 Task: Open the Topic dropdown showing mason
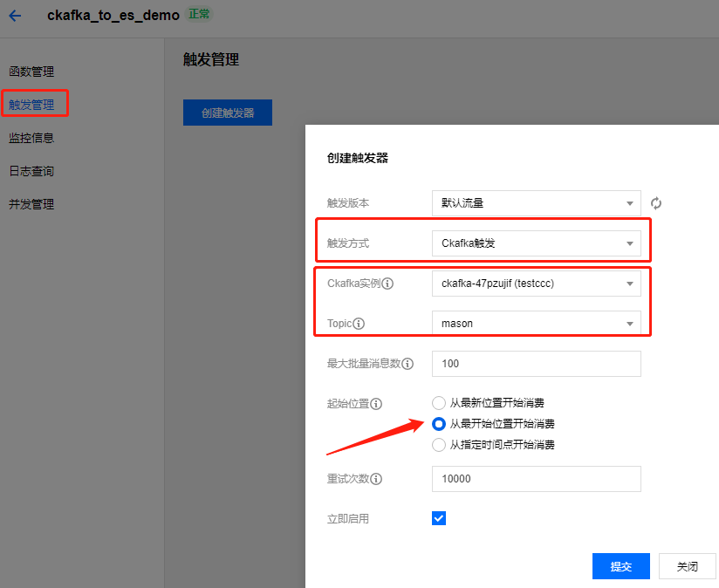(x=536, y=324)
